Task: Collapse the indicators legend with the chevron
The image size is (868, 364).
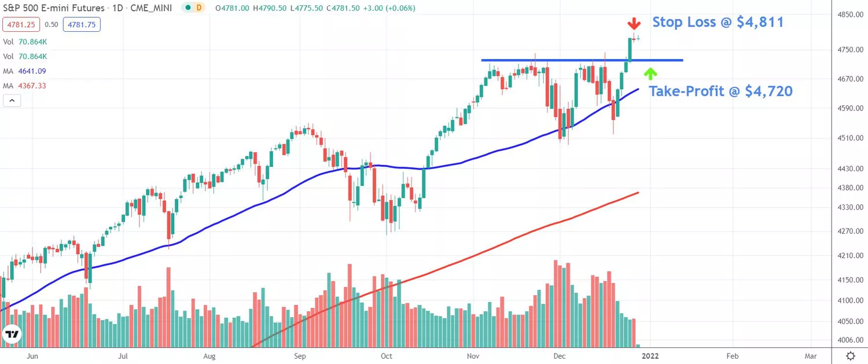Action: (x=12, y=100)
